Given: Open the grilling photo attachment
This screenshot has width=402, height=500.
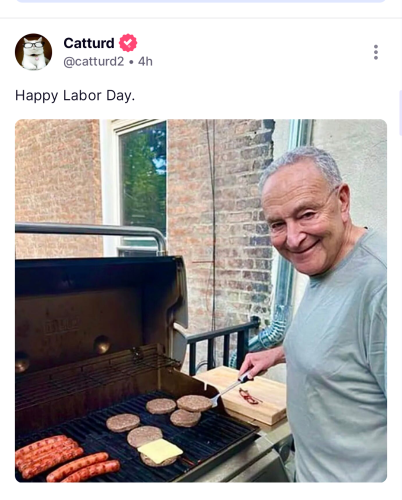Looking at the screenshot, I should coord(201,301).
